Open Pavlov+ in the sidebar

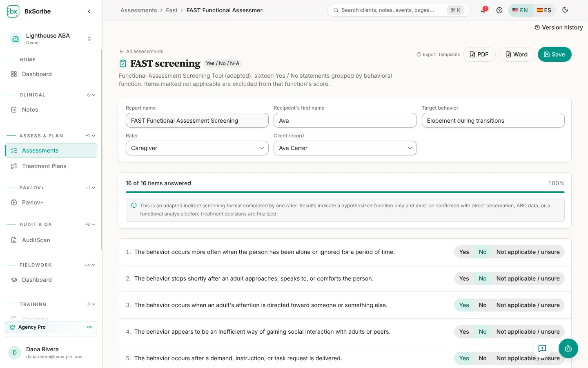tap(51, 202)
